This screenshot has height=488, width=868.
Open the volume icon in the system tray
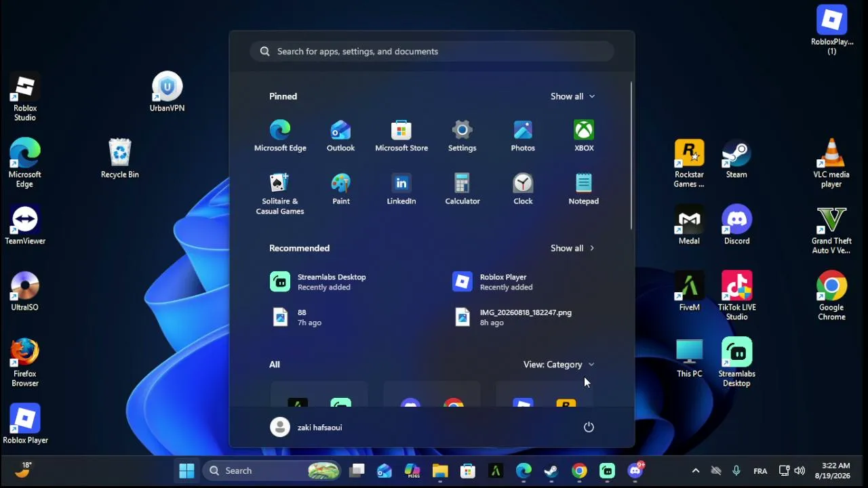800,470
